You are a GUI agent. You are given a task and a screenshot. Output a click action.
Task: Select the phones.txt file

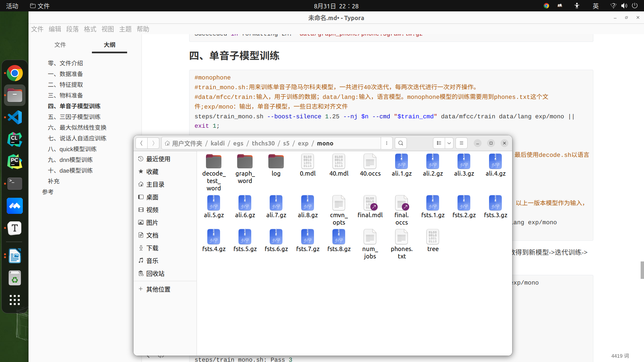click(401, 244)
